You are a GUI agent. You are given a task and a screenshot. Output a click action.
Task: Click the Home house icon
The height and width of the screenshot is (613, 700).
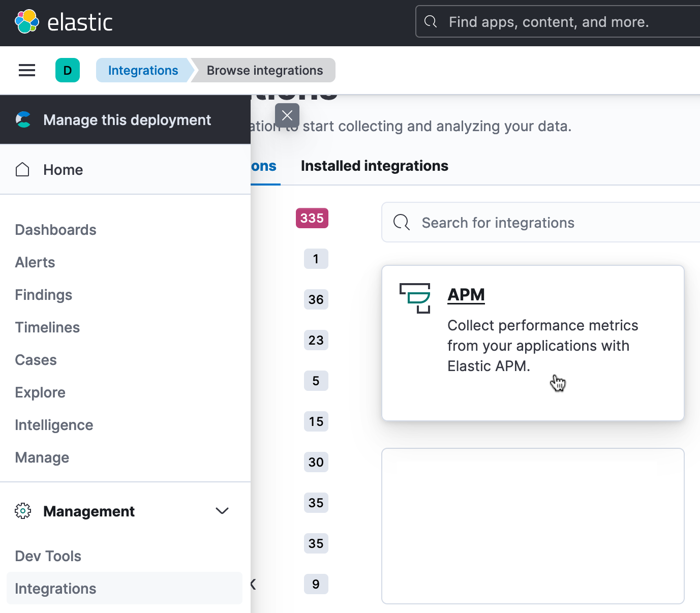pyautogui.click(x=23, y=170)
